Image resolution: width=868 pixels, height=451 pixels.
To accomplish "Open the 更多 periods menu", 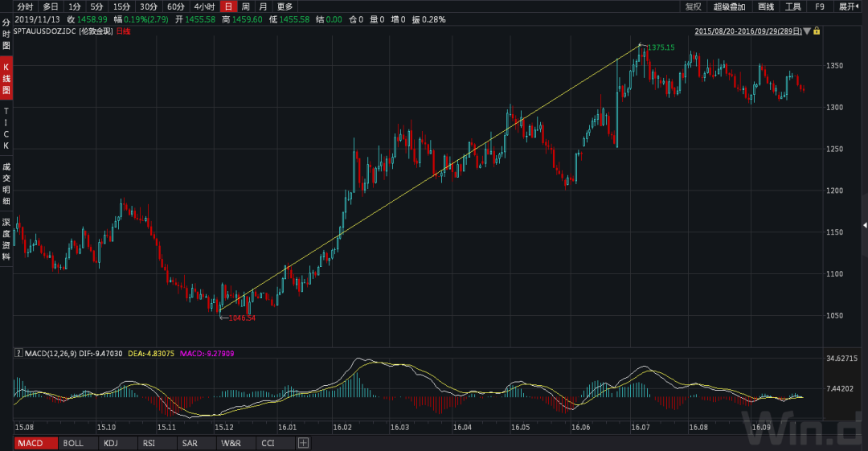I will (x=285, y=6).
